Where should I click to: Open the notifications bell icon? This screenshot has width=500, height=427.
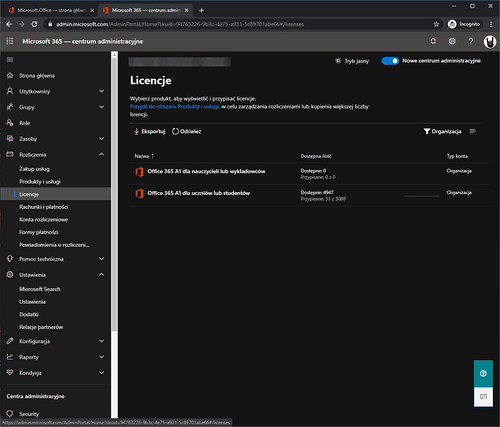coord(433,41)
